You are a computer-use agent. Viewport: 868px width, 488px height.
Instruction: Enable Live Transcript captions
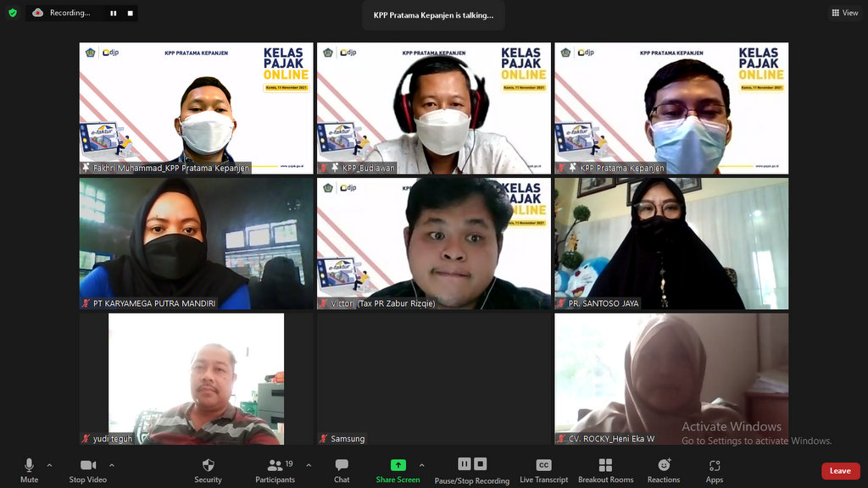click(543, 470)
